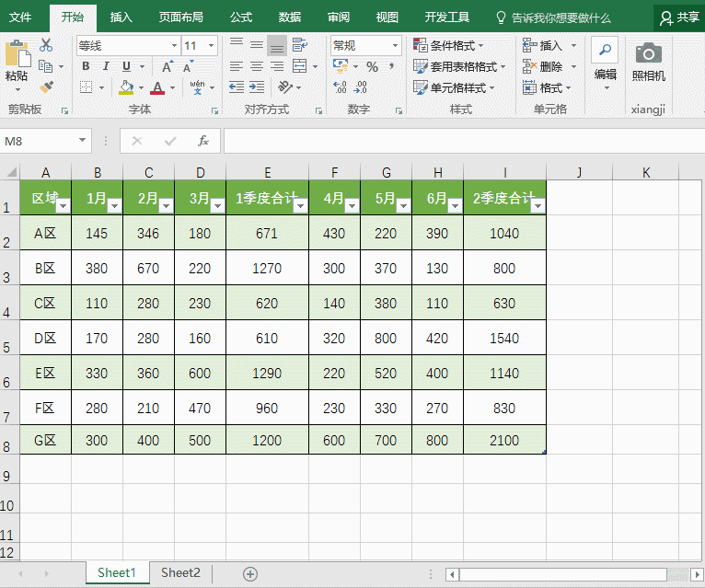Open the font size dropdown
Screen dimensions: 705x588
tap(212, 45)
